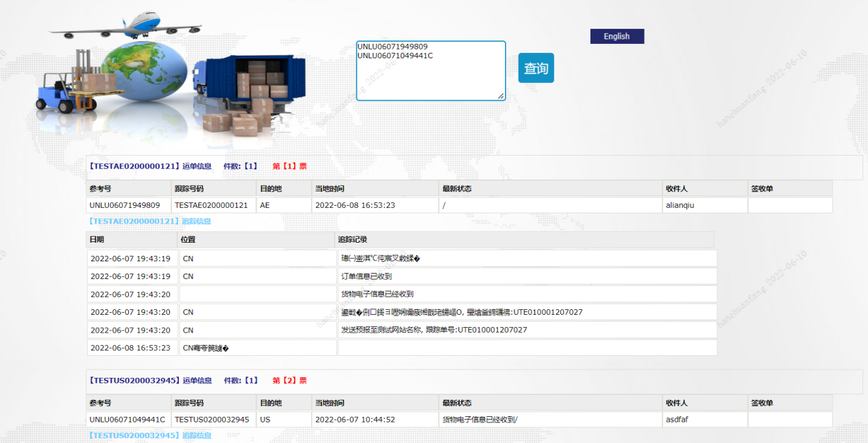Switch the page language to English

coord(616,36)
